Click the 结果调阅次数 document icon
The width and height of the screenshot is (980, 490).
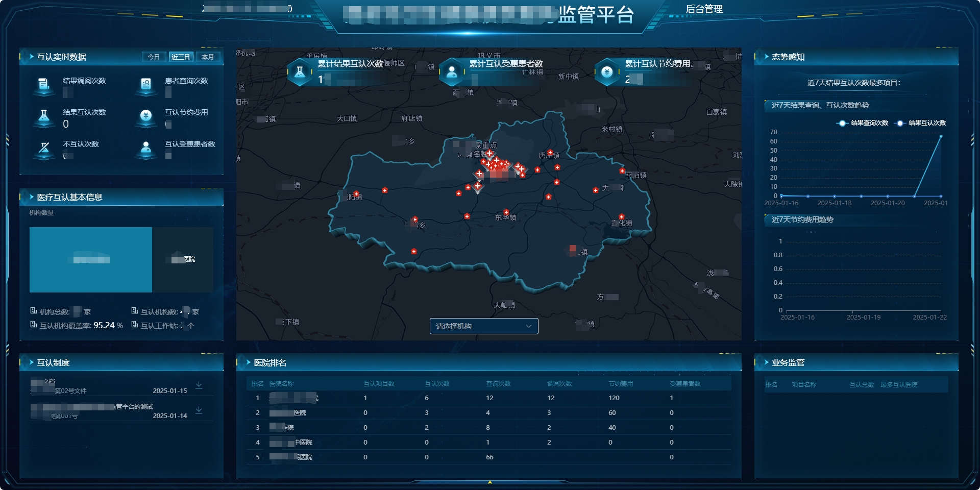tap(44, 85)
